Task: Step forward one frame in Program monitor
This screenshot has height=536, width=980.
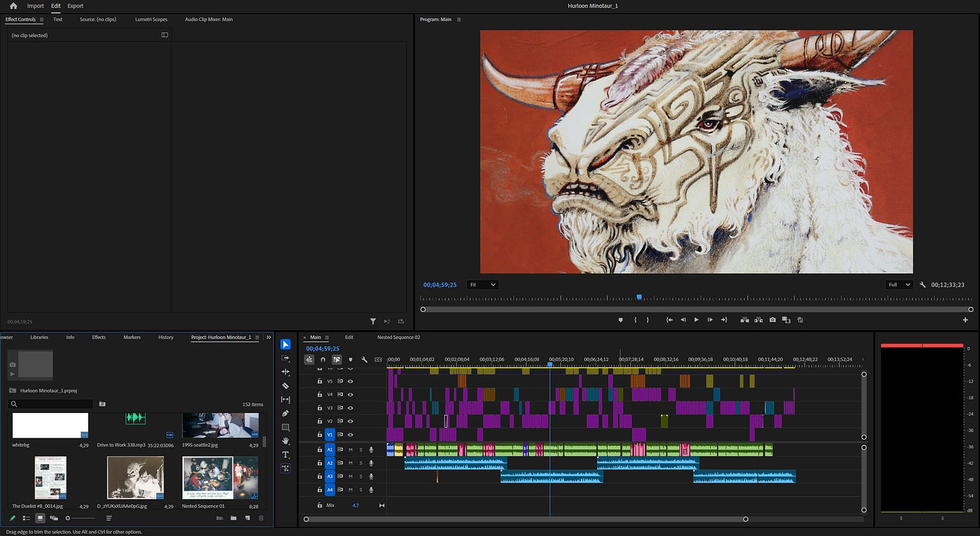Action: point(710,320)
